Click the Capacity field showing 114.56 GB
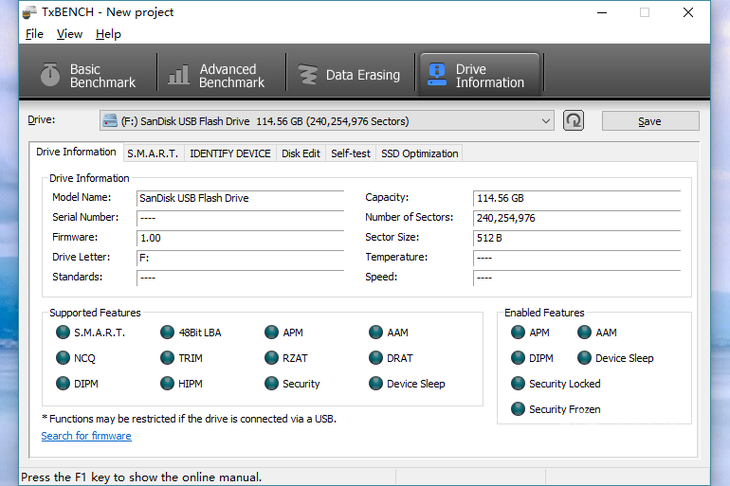This screenshot has height=486, width=730. 577,198
